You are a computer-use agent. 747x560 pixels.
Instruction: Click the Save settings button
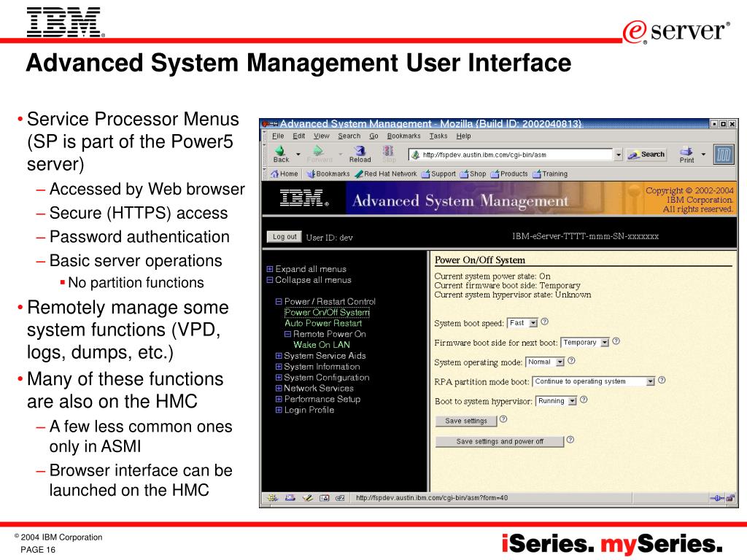coord(466,421)
